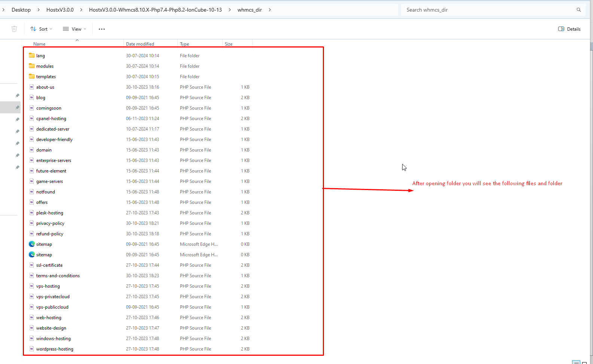Expand the chevron after whmcs_dir breadcrumb
The width and height of the screenshot is (593, 364).
[x=270, y=10]
